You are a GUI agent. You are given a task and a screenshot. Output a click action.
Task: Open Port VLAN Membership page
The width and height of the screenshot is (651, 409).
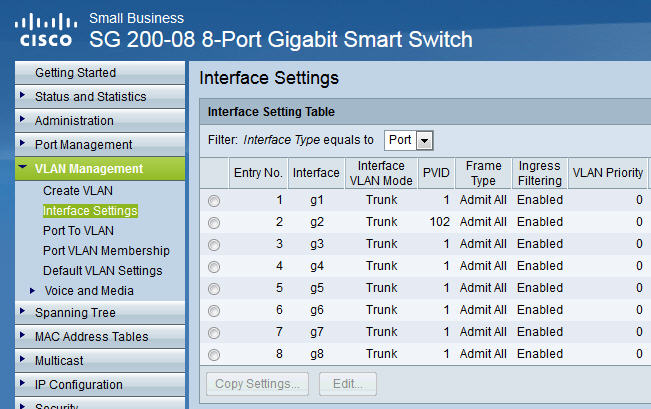(106, 251)
